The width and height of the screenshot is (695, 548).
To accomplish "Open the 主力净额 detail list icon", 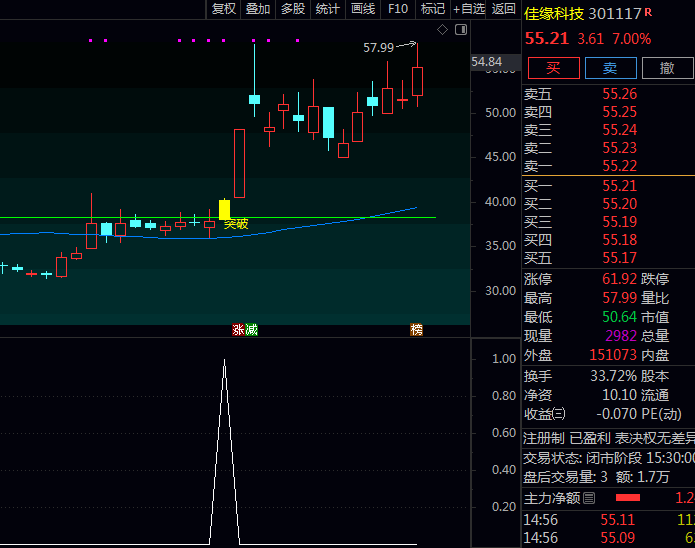I will 589,497.
